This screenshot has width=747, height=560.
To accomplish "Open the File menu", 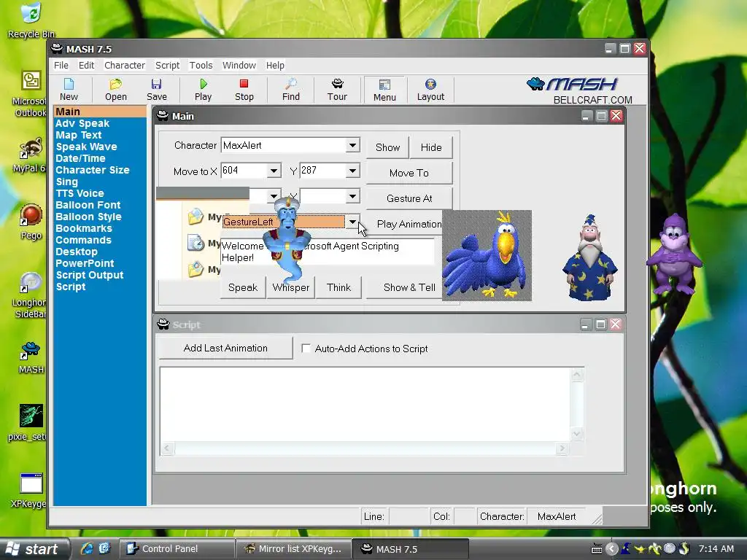I will tap(61, 65).
